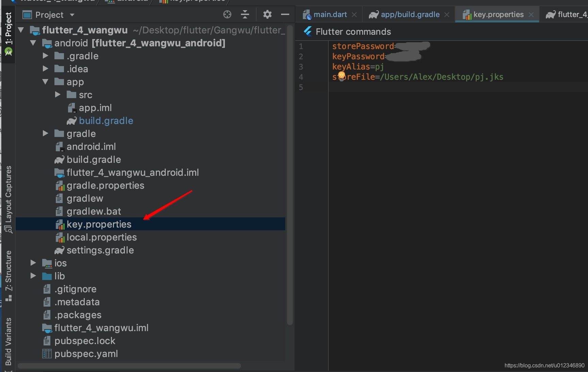588x372 pixels.
Task: Click the android module folder icon
Action: click(x=47, y=43)
